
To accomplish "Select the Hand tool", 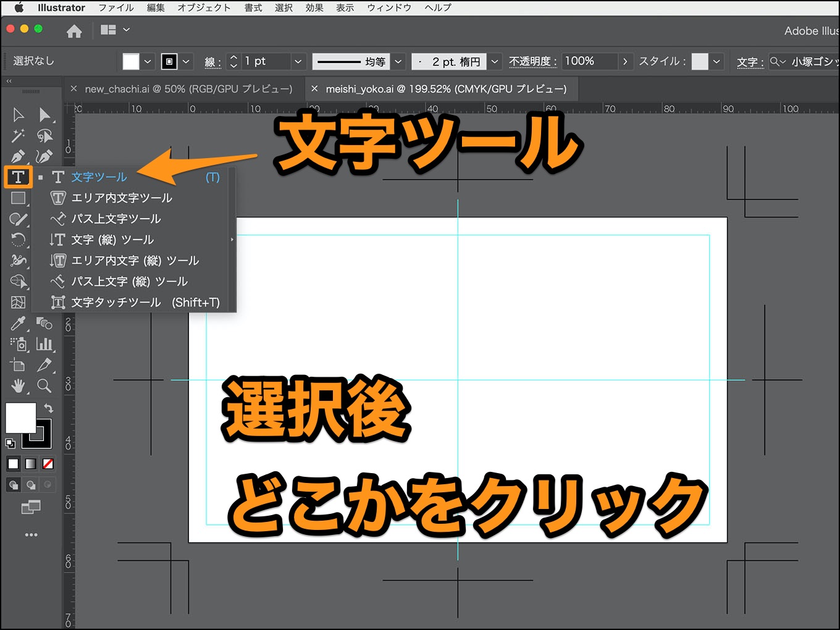I will [18, 386].
